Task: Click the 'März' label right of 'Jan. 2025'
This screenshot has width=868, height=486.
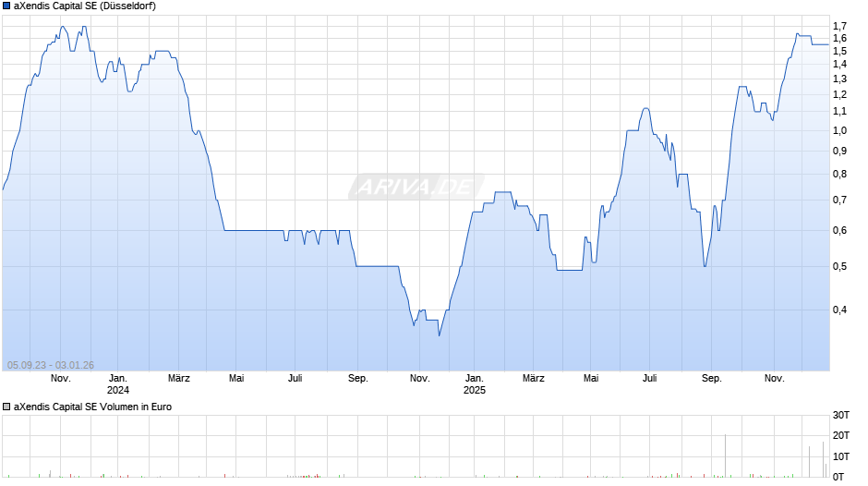Action: (x=534, y=379)
